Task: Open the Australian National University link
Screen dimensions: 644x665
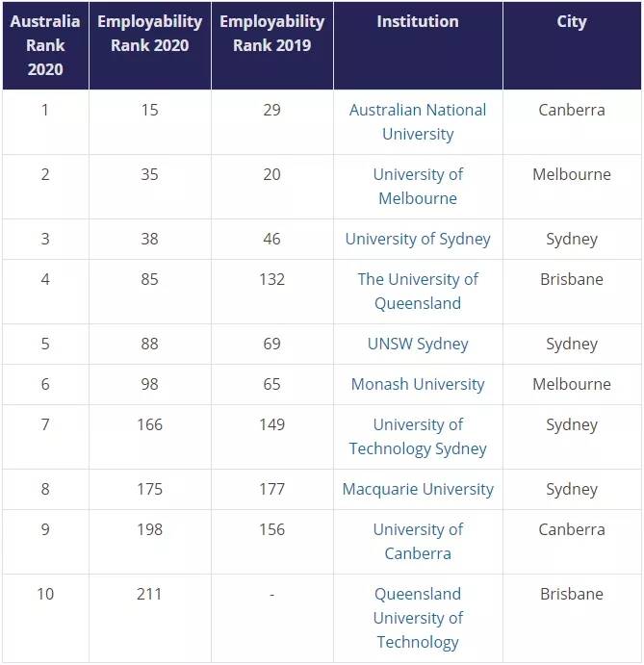Action: [418, 121]
